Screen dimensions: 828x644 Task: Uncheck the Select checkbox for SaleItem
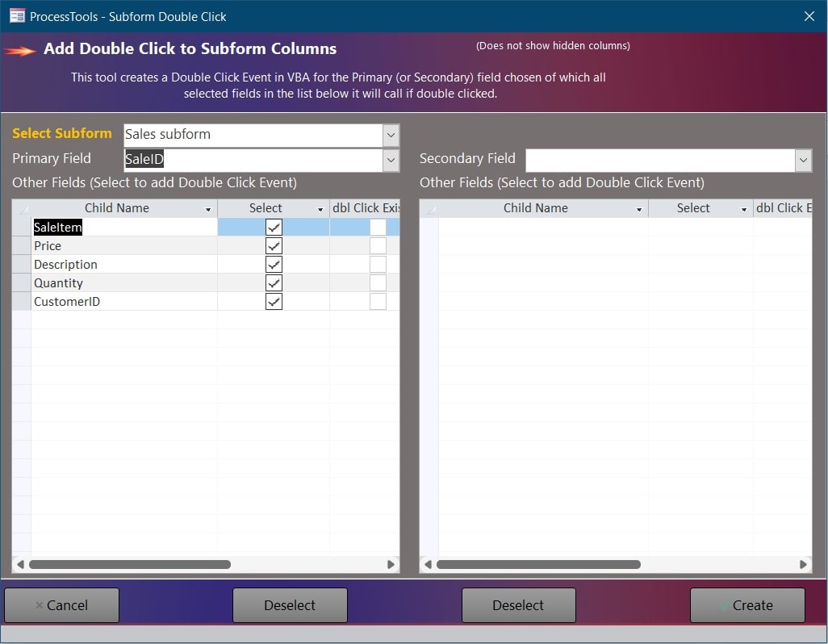click(x=273, y=227)
